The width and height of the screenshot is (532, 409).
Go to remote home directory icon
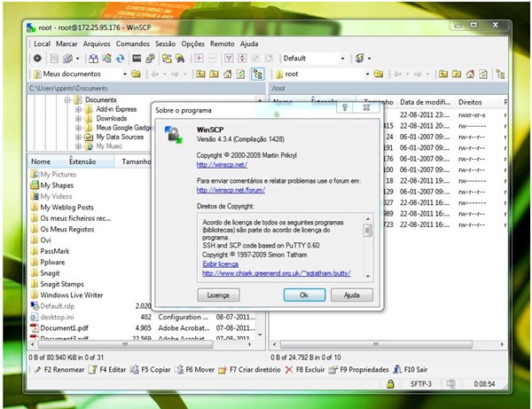point(470,74)
